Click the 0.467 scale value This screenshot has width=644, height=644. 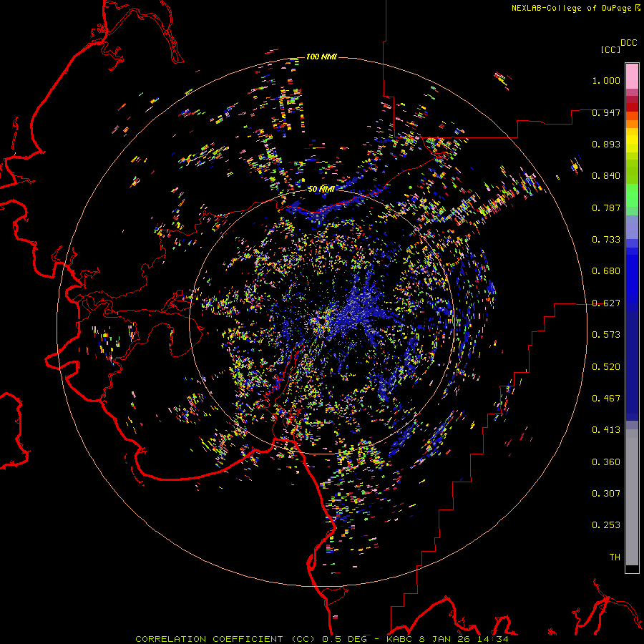[x=606, y=399]
